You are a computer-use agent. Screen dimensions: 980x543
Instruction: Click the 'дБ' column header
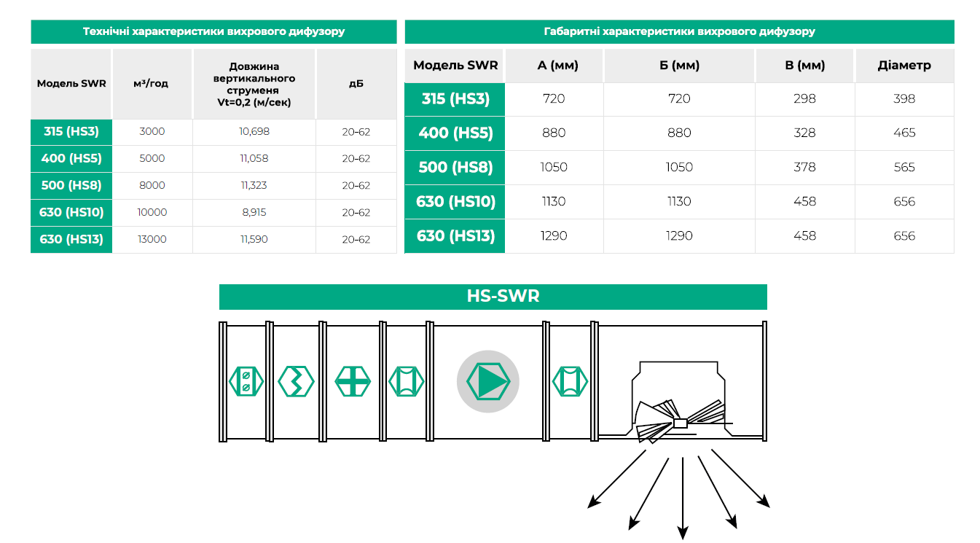(x=356, y=84)
